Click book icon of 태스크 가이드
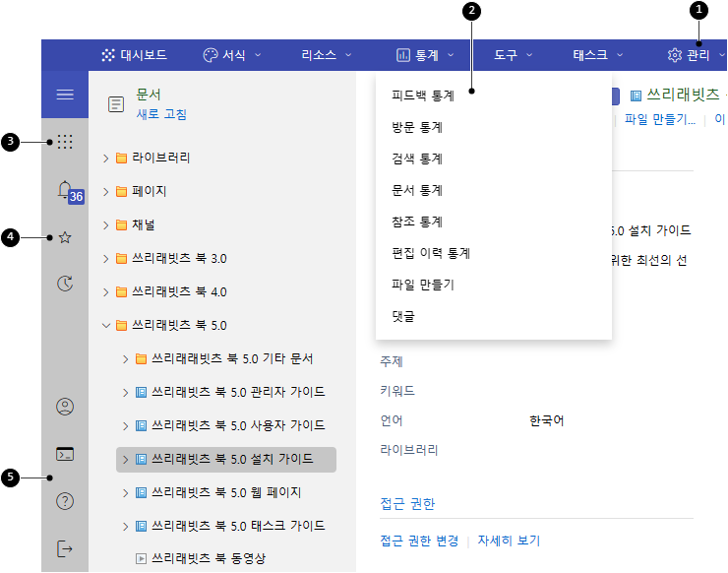 141,526
